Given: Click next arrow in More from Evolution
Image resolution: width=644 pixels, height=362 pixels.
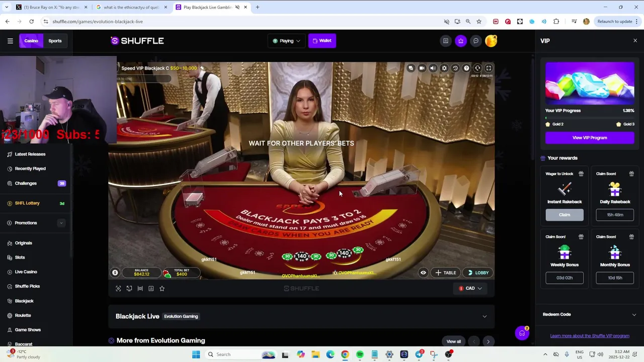Looking at the screenshot, I should click(x=488, y=341).
